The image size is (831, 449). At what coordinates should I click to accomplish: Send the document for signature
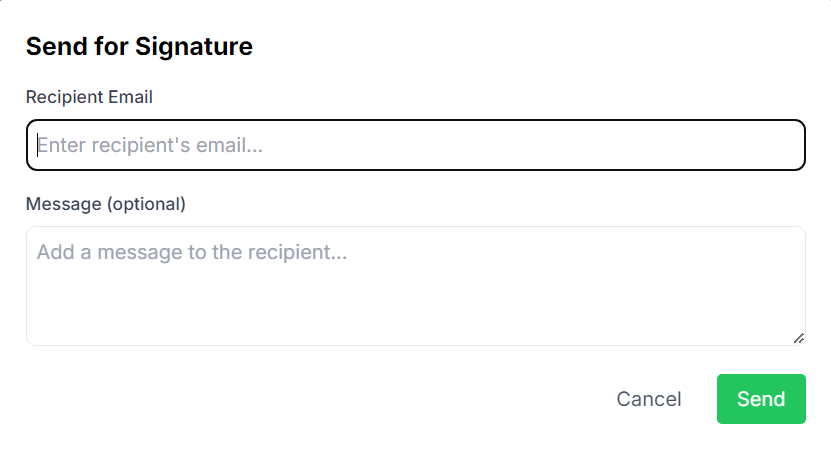(761, 399)
